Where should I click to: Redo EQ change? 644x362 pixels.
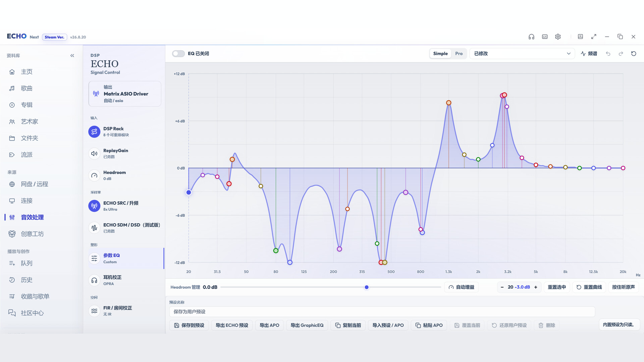[x=621, y=54]
